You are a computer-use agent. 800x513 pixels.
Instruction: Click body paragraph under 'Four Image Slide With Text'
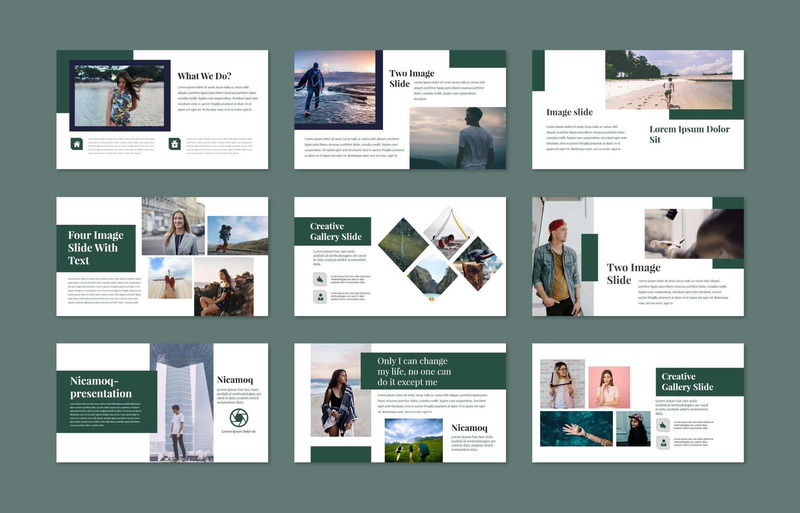click(x=105, y=290)
